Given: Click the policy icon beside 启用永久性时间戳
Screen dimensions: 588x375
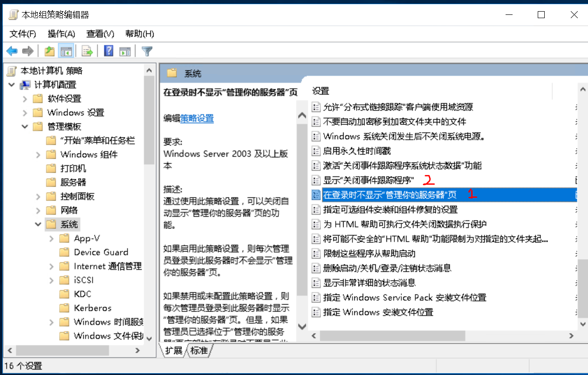Looking at the screenshot, I should (316, 151).
